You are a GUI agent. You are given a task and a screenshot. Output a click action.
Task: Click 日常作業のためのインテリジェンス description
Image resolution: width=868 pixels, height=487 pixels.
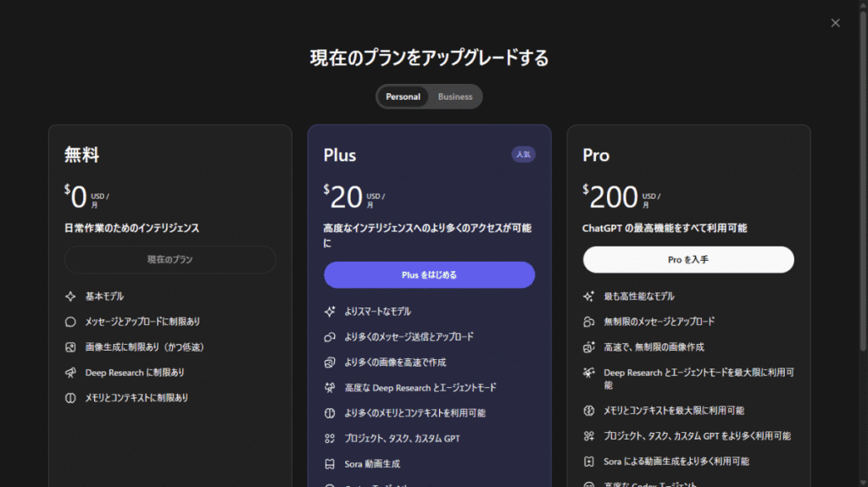coord(131,228)
